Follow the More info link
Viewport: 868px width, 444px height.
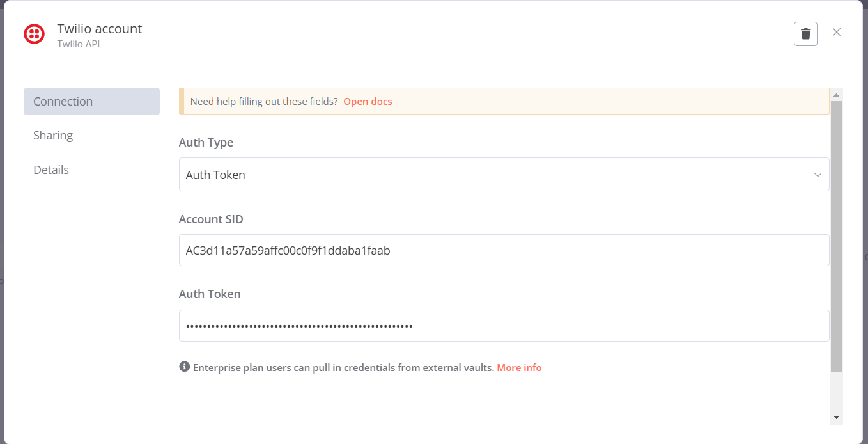tap(519, 368)
